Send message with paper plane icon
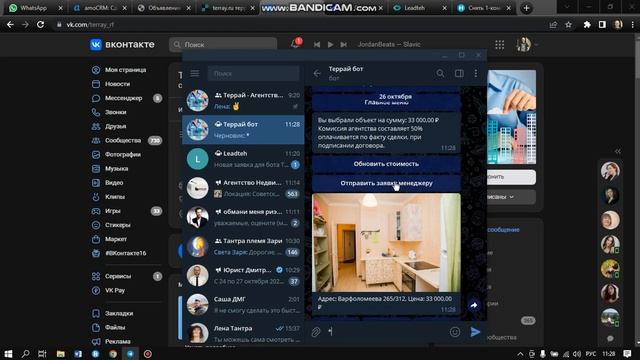640x360 pixels. 475,332
